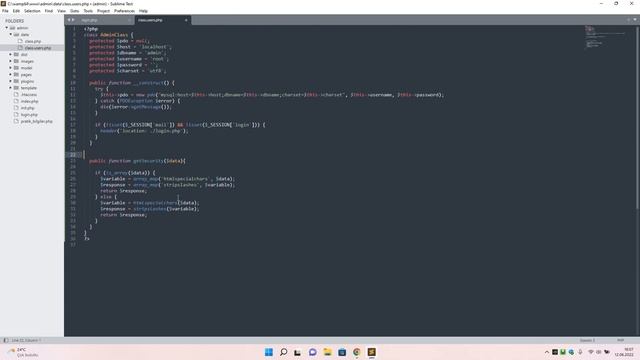
Task: Open Chrome from the taskbar
Action: (x=357, y=352)
